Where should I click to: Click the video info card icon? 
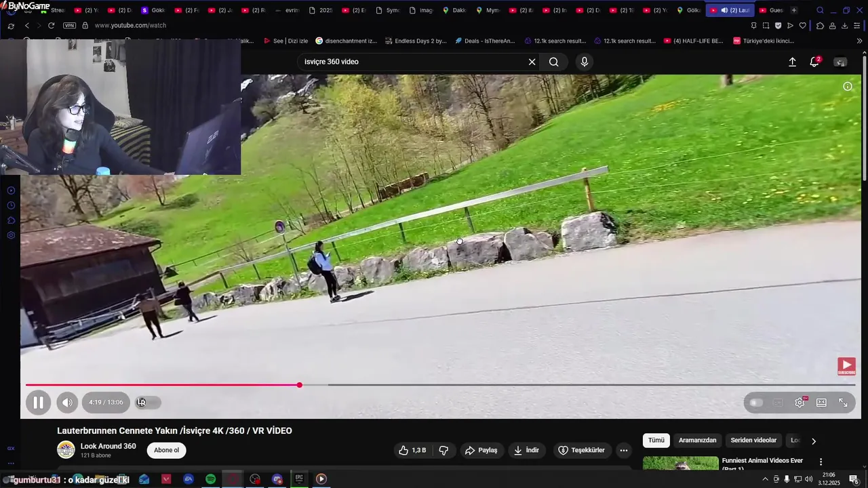click(847, 87)
